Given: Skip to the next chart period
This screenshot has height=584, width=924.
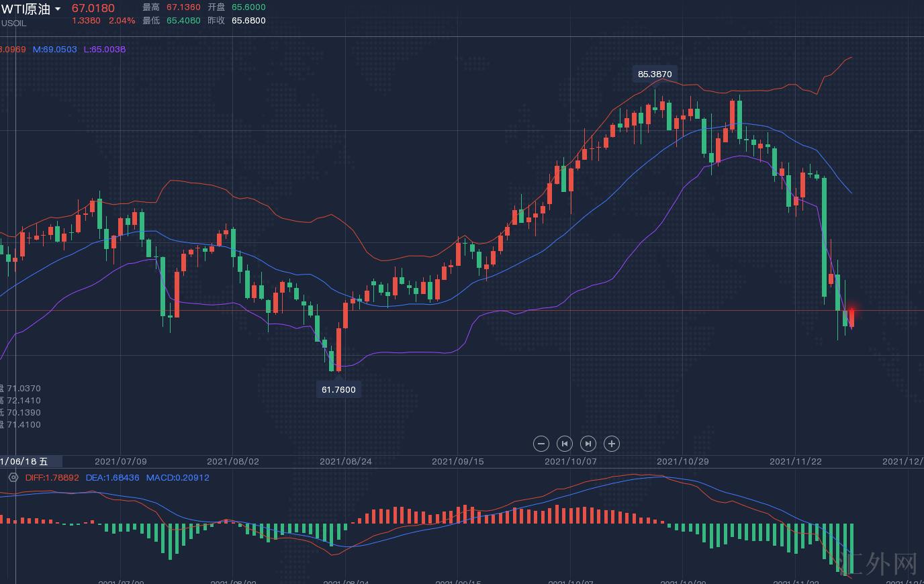Looking at the screenshot, I should tap(588, 444).
